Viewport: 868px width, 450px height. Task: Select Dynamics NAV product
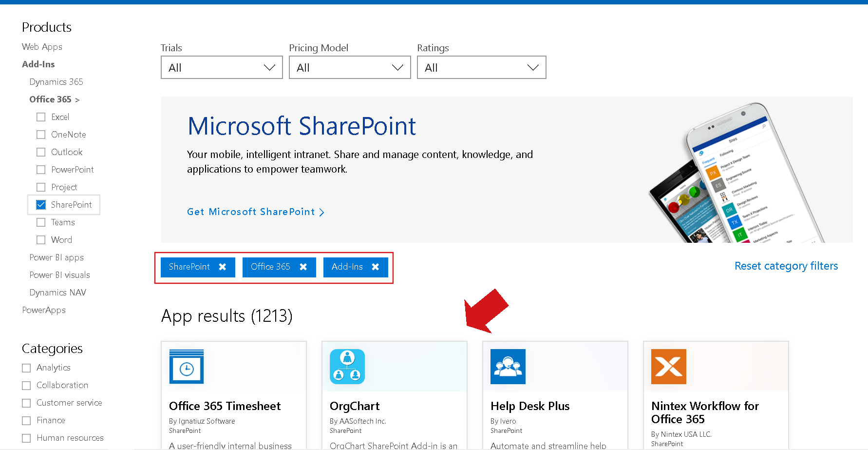(57, 293)
